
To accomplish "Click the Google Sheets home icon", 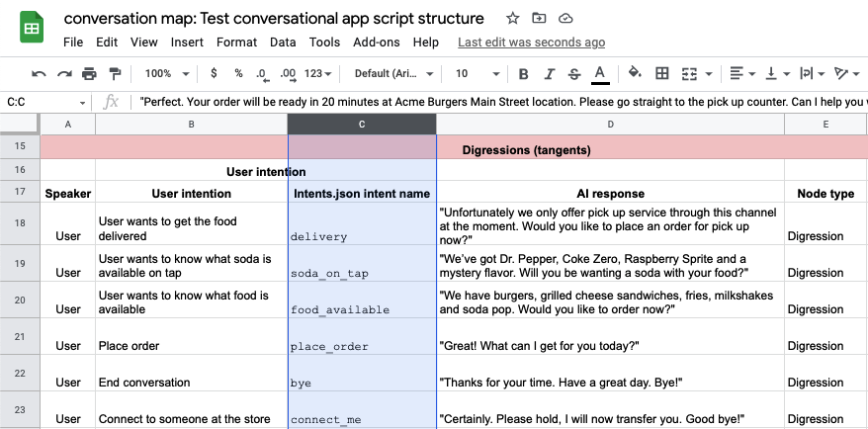I will [x=32, y=29].
